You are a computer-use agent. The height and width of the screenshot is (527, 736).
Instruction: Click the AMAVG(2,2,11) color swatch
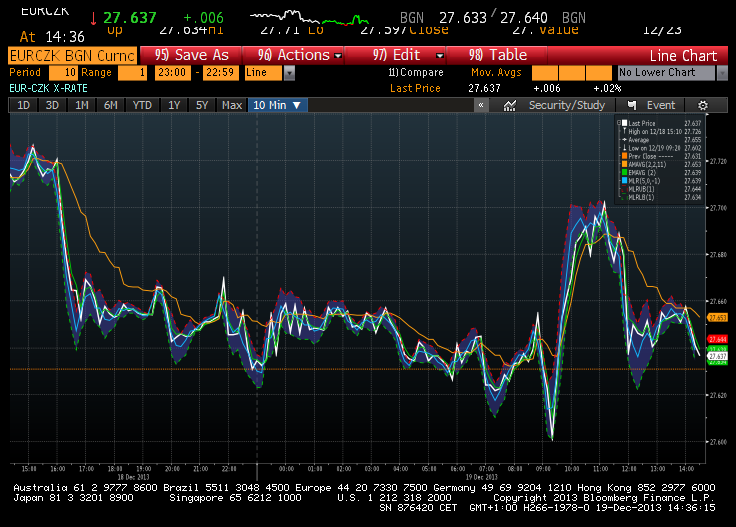coord(624,164)
